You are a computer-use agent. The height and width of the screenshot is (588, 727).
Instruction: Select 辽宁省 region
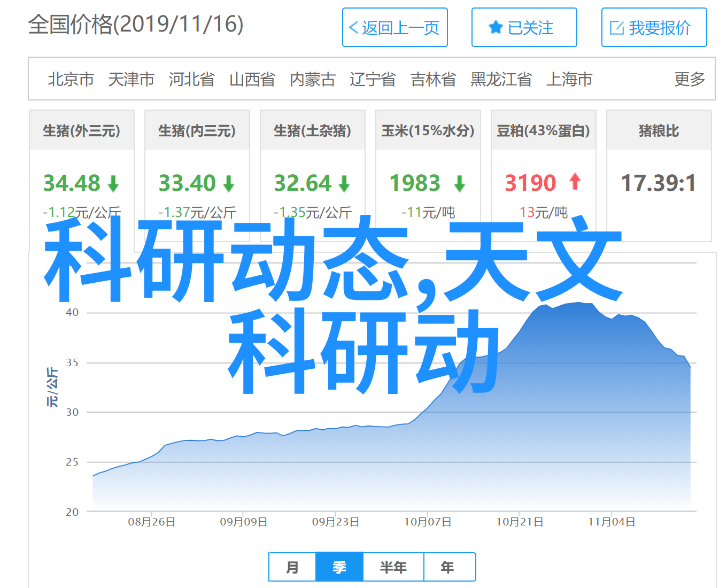pyautogui.click(x=373, y=79)
